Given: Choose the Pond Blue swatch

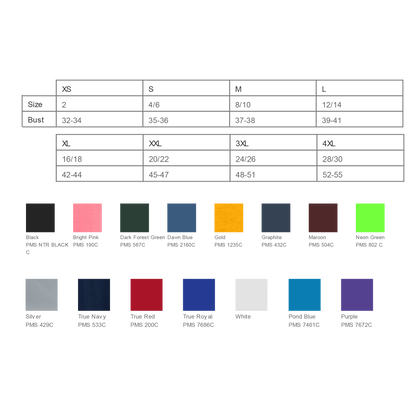Looking at the screenshot, I should click(x=305, y=295).
